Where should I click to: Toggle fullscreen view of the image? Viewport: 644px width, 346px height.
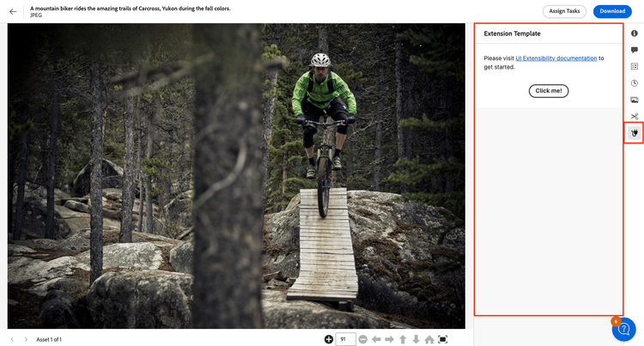pos(443,339)
